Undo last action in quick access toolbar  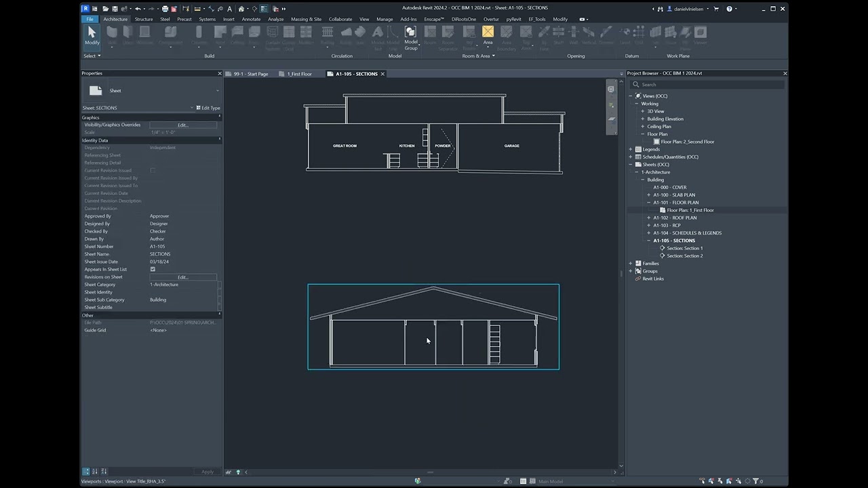click(138, 9)
